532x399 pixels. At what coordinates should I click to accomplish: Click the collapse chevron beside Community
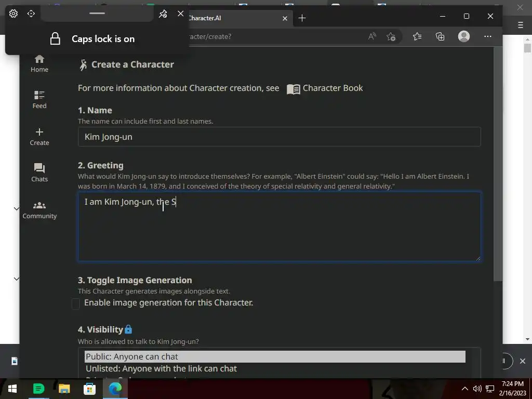(16, 208)
